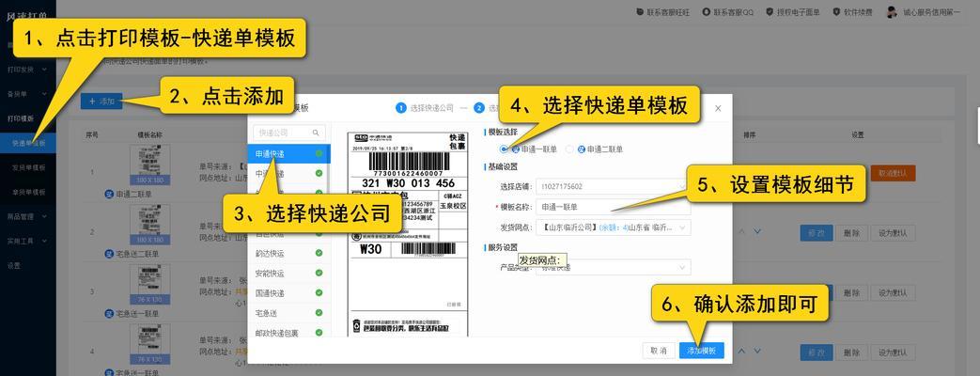Select the 申通二联单 template radio
Screen dimensions: 980x376
tap(569, 149)
